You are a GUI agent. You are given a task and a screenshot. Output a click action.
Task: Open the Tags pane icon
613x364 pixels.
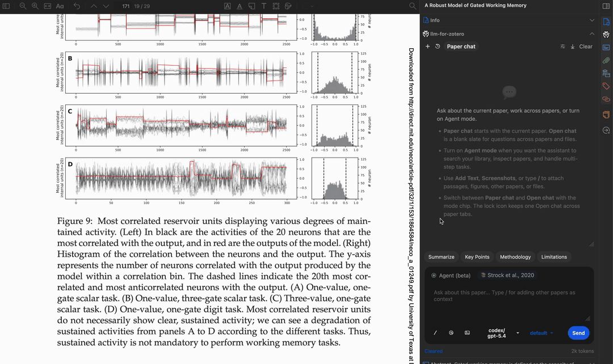coord(606,86)
